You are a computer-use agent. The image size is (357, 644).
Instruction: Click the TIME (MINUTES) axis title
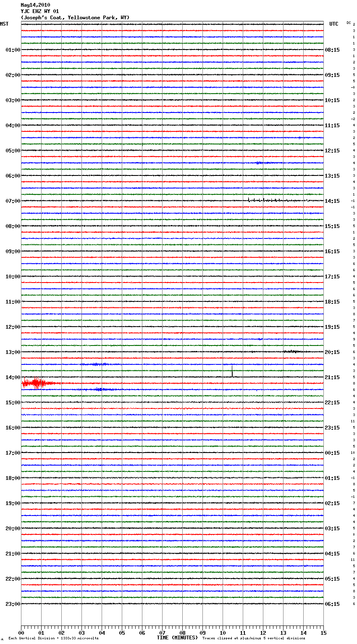177,638
